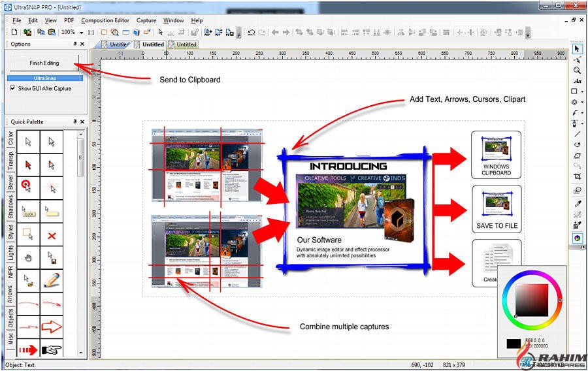Click the Finish Editing button

point(44,63)
